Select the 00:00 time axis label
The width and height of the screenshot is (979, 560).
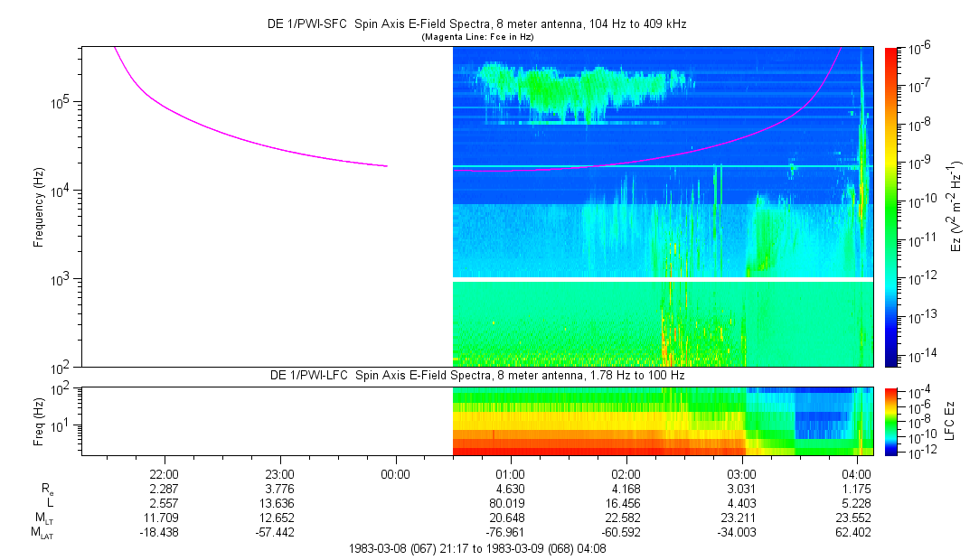[396, 473]
